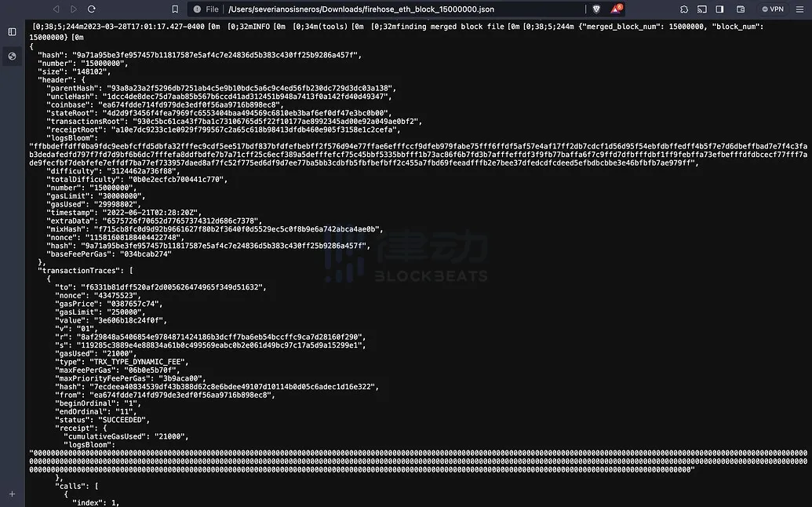The image size is (812, 507).
Task: Click the file path in address bar
Action: (x=361, y=9)
